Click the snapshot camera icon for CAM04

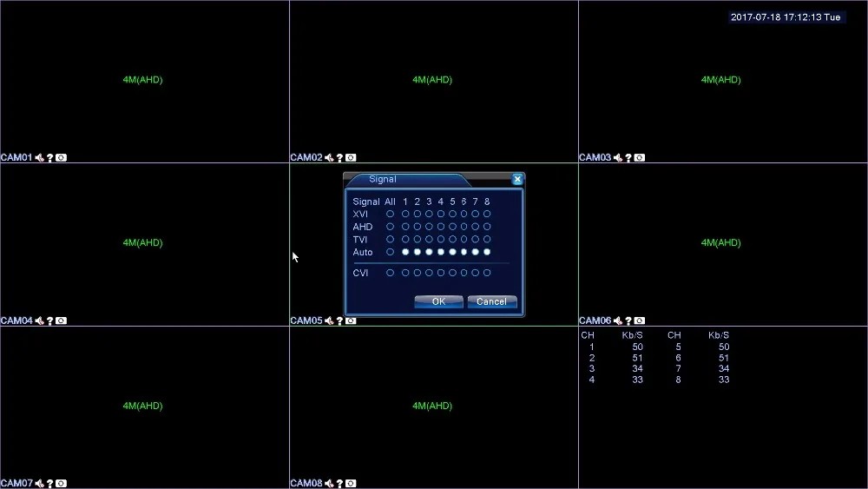tap(61, 320)
